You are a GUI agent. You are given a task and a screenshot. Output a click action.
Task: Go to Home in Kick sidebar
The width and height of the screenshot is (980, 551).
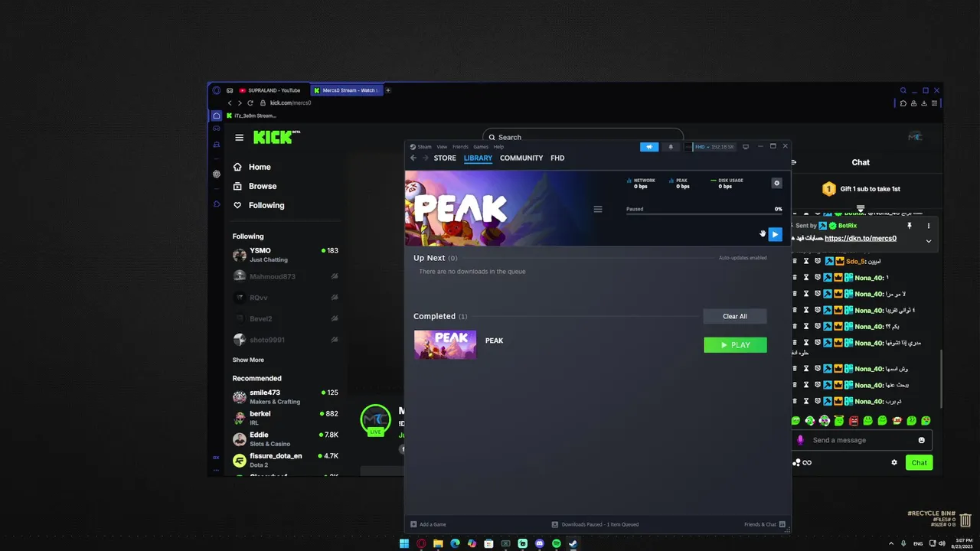pos(253,167)
